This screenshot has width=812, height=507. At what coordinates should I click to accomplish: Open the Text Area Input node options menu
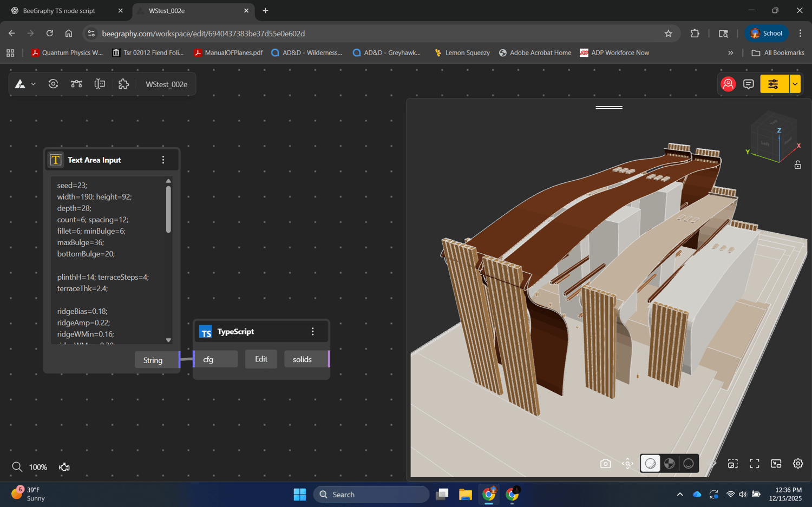(163, 160)
